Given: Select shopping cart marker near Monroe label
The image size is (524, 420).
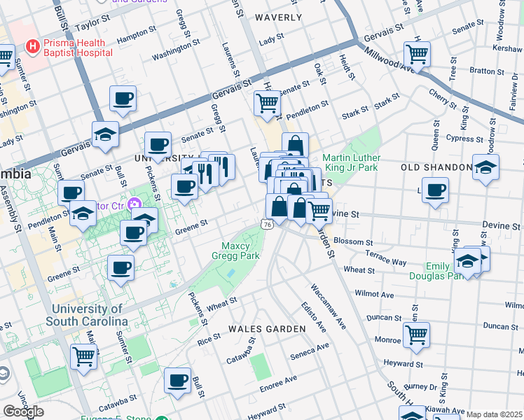Looking at the screenshot, I should click(x=416, y=338).
